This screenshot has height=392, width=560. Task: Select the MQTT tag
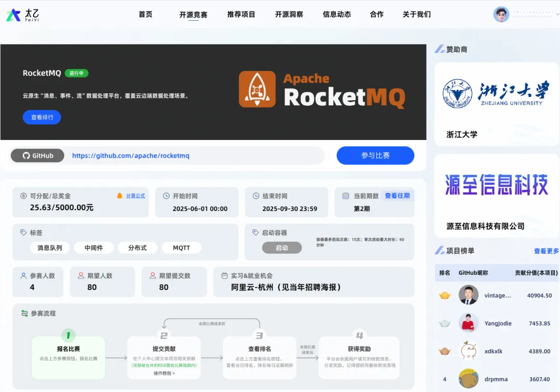click(x=181, y=248)
